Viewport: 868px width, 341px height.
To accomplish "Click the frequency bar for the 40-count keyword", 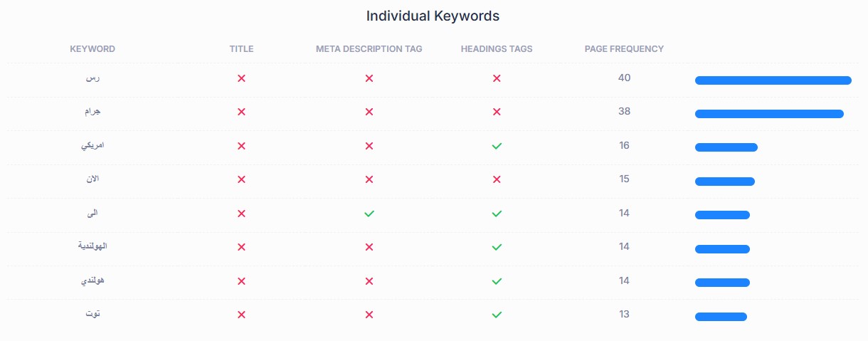I will [773, 80].
